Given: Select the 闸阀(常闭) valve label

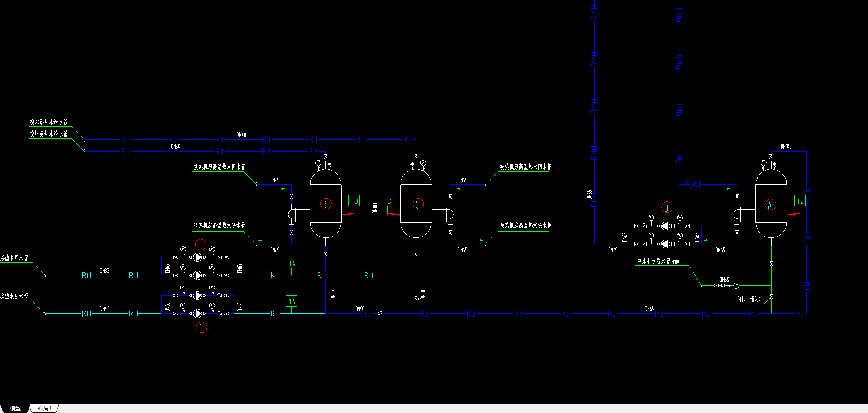Looking at the screenshot, I should click(x=749, y=299).
